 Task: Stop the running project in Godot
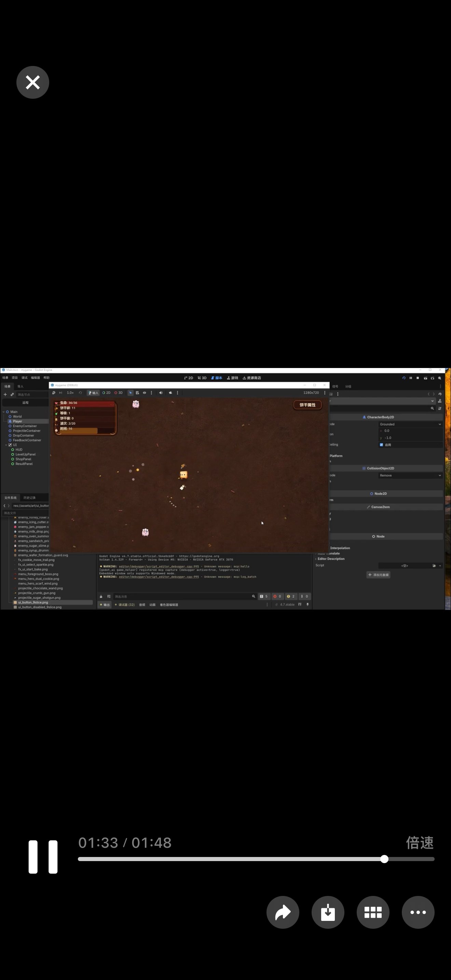(418, 378)
